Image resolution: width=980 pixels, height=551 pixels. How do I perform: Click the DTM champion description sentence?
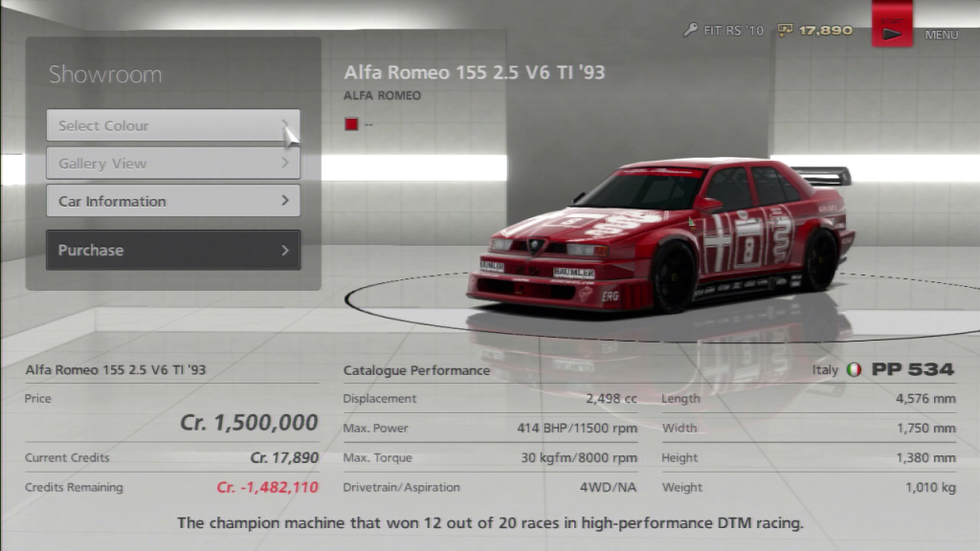(x=490, y=523)
